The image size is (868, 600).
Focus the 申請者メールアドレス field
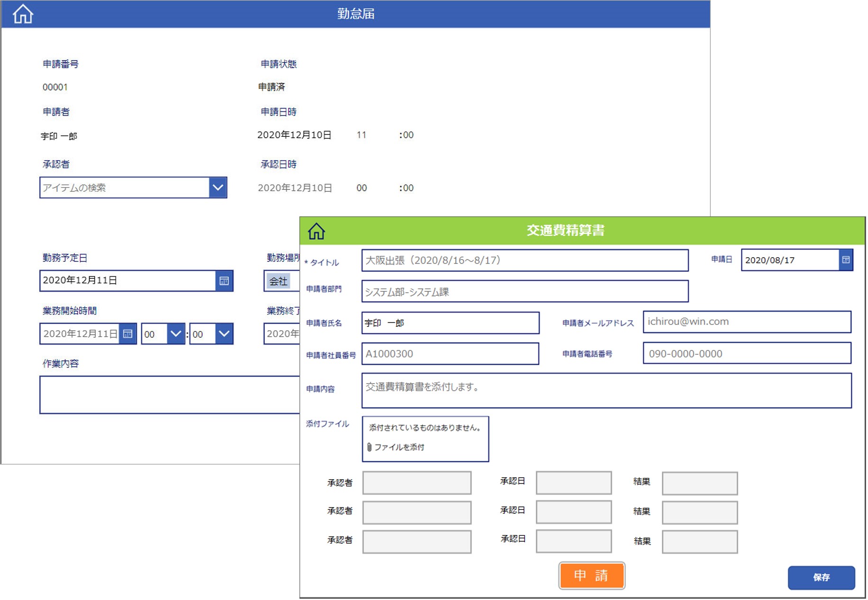coord(747,322)
